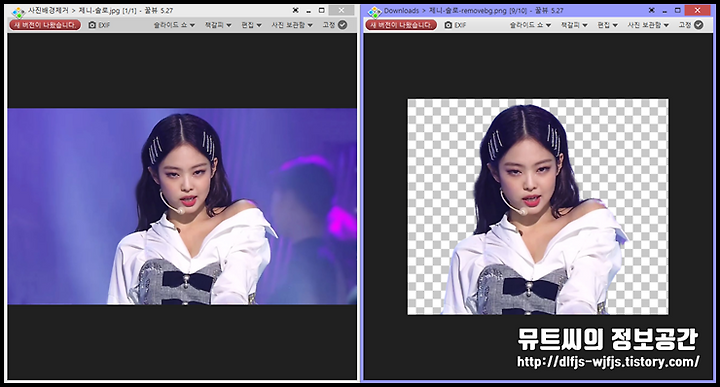The image size is (720, 387).
Task: Click the original photo in the left viewer
Action: pos(182,206)
